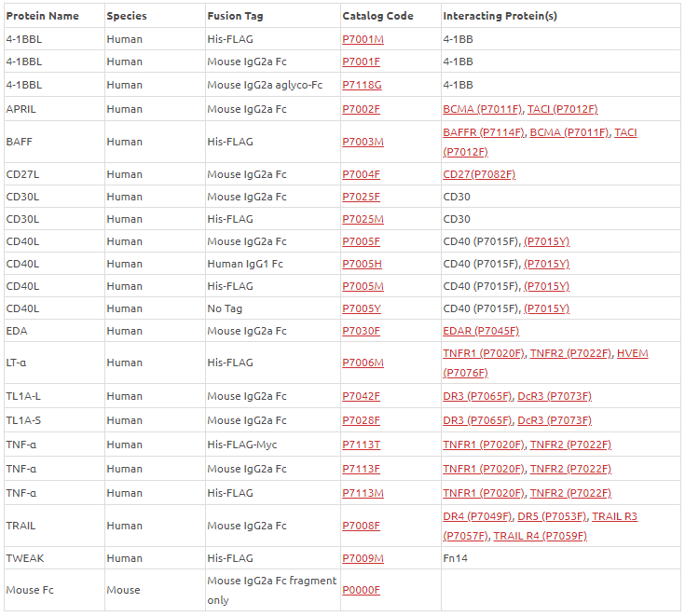Click BCMA (P7011F) link in APRIL row
Viewport: 685px width, 616px height.
(483, 109)
